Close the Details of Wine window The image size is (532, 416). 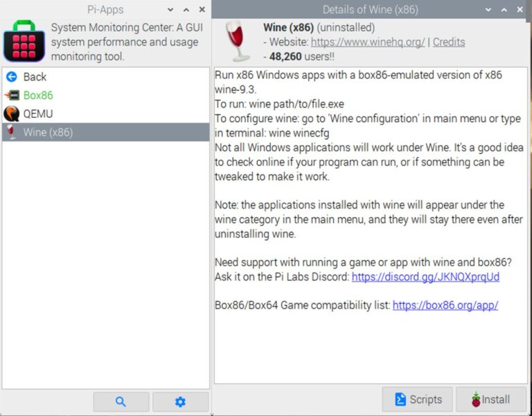pos(522,10)
